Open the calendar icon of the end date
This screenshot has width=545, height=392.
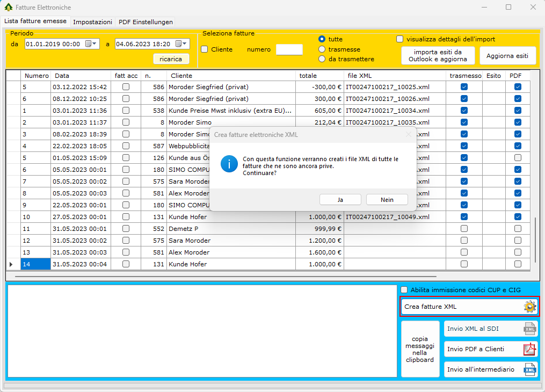(x=178, y=44)
